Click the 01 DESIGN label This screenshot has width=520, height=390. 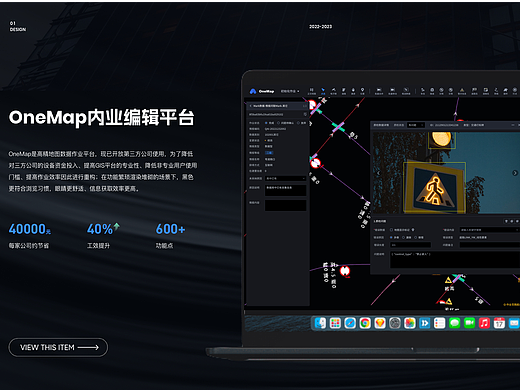[x=18, y=26]
